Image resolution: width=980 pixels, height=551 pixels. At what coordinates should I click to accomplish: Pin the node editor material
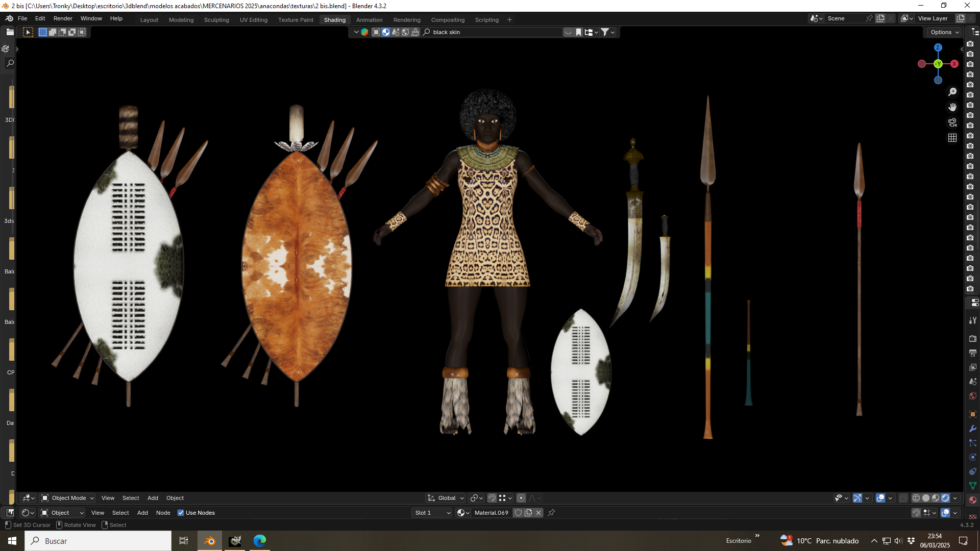(x=551, y=513)
